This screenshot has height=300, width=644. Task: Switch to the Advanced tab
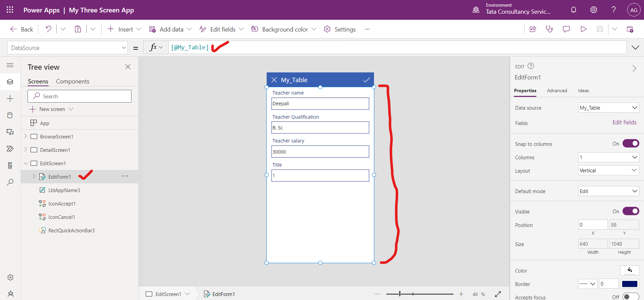click(x=557, y=91)
